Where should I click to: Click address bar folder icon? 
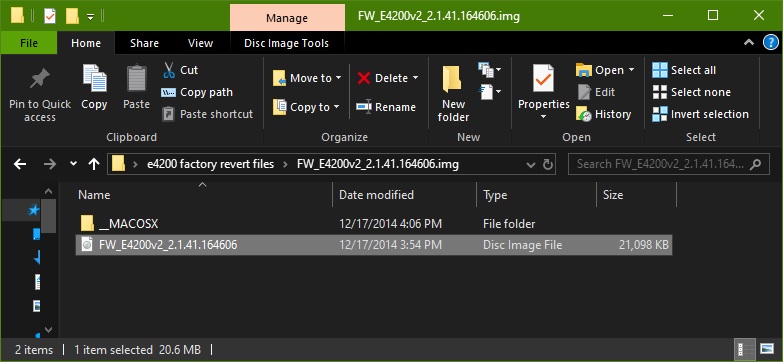118,164
